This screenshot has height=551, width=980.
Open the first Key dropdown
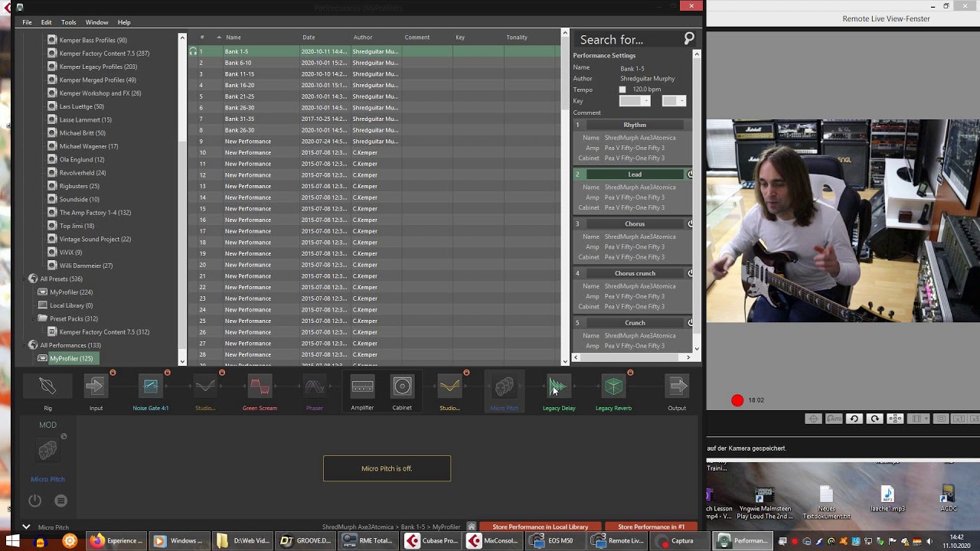pos(635,101)
